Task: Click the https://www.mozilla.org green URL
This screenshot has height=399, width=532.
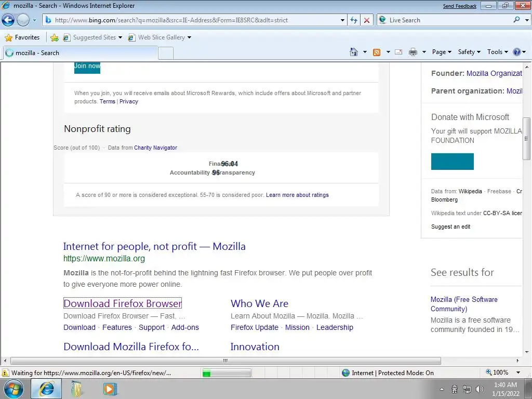Action: coord(104,259)
